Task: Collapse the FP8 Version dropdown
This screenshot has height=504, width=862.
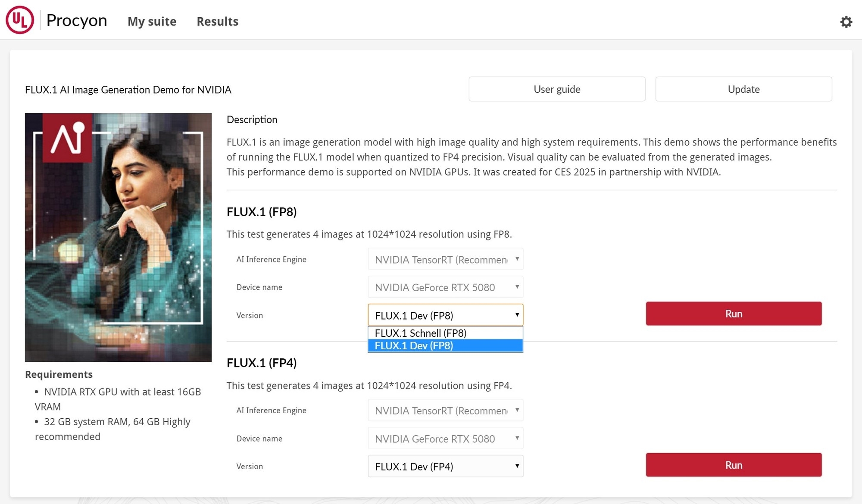Action: tap(445, 315)
